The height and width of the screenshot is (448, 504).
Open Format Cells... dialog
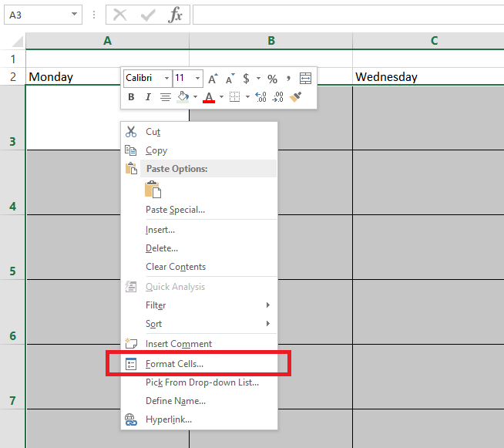pos(199,364)
